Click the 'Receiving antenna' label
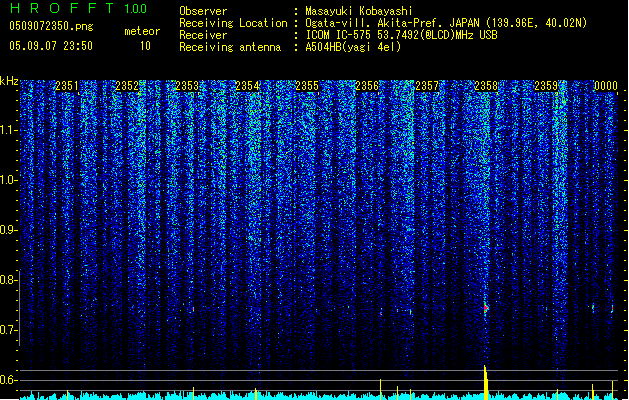Viewport: 629px width, 400px height. [230, 47]
